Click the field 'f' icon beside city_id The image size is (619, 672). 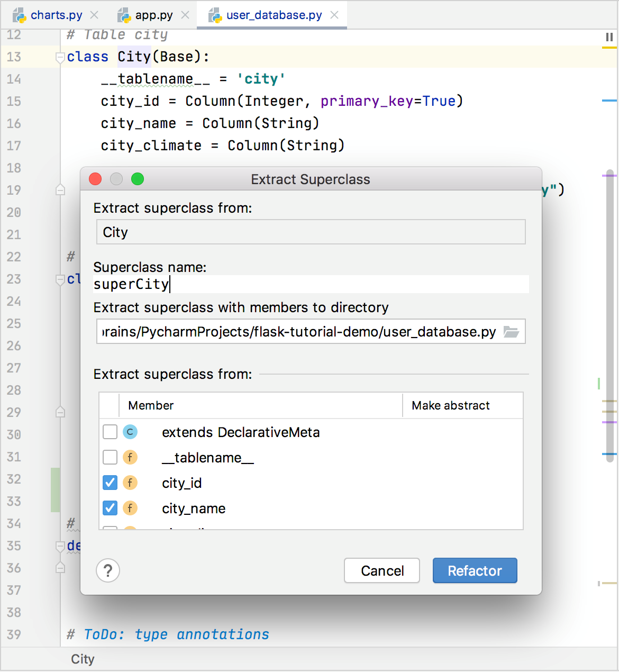(130, 483)
